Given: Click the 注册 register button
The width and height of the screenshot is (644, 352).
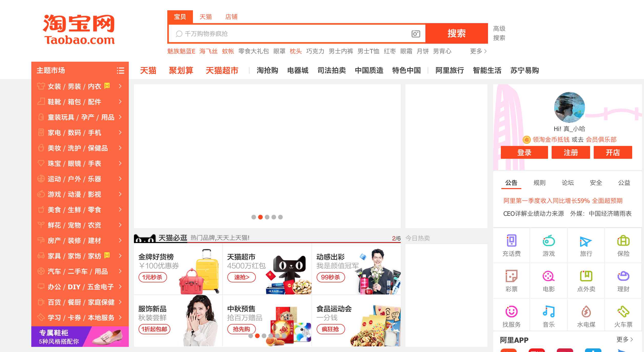Looking at the screenshot, I should tap(571, 152).
